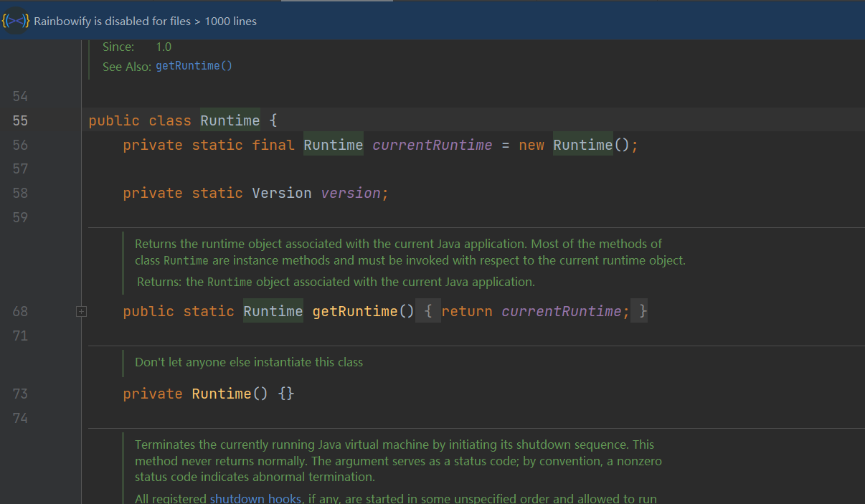865x504 pixels.
Task: Click the 'private' keyword on line 73
Action: click(153, 394)
